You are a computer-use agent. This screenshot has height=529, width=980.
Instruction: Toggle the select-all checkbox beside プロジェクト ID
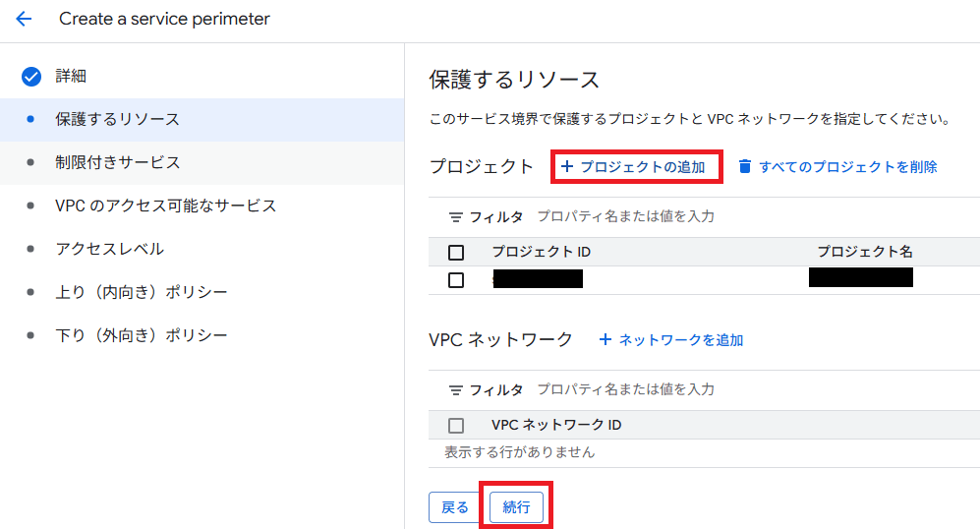pyautogui.click(x=456, y=253)
